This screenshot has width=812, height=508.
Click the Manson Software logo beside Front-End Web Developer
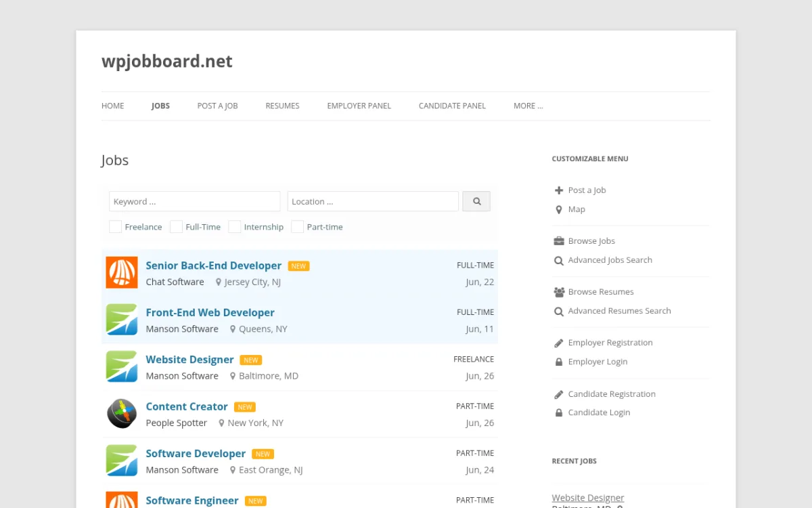click(122, 320)
